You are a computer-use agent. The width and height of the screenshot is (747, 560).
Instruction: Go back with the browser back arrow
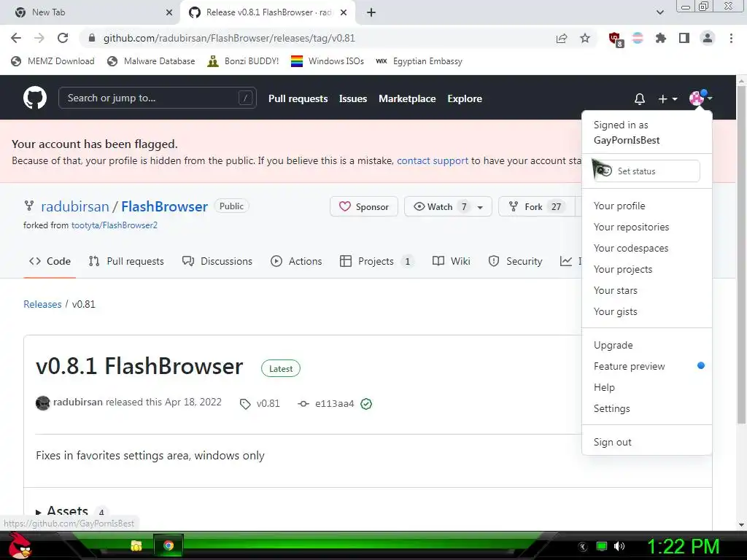[16, 38]
